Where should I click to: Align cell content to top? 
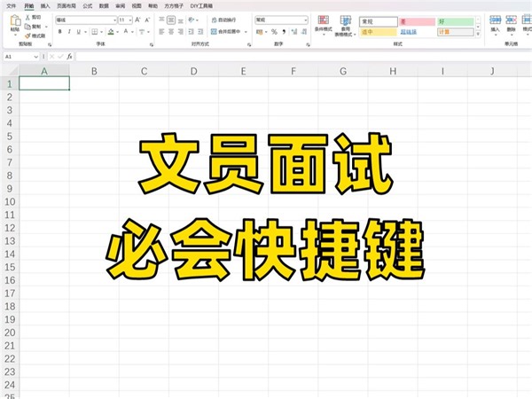161,20
